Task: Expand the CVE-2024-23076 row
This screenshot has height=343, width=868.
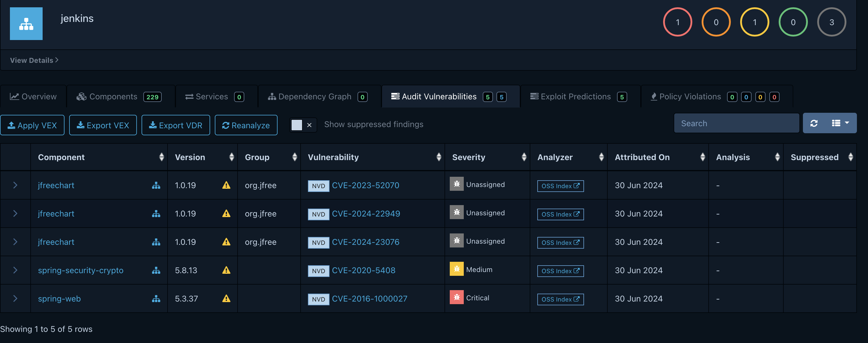Action: pos(15,242)
